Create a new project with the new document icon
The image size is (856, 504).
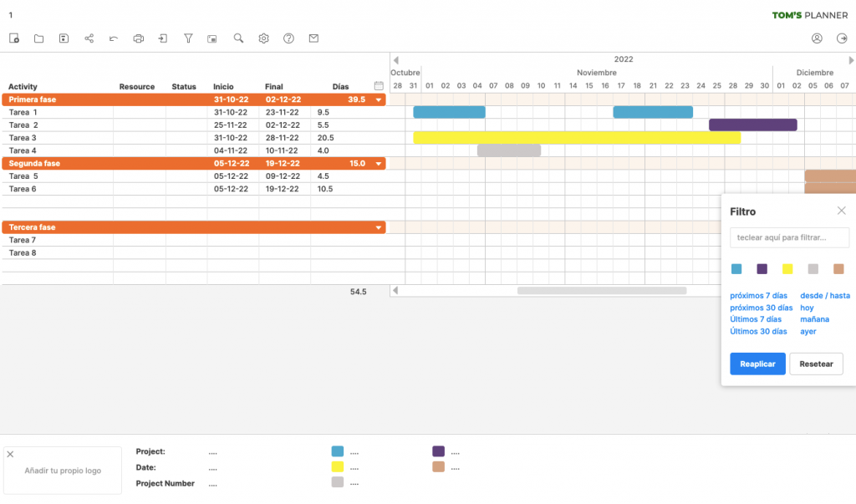click(13, 38)
